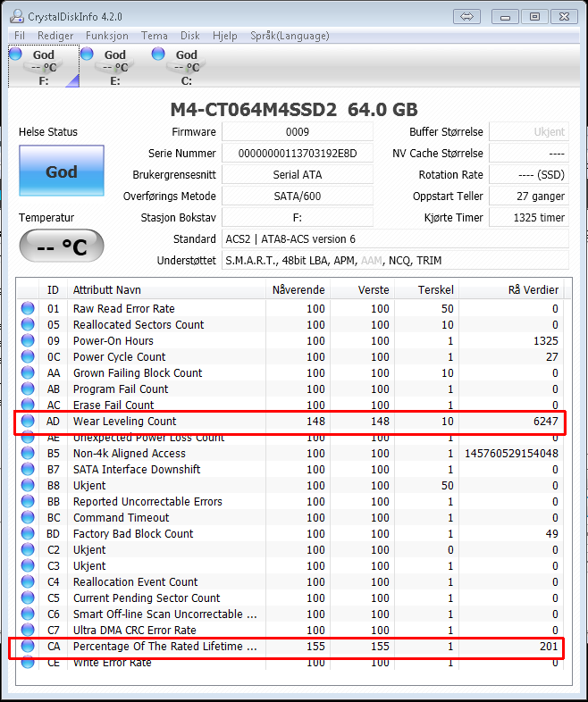Screen dimensions: 588x702
Task: Click the CrystalDiskInfo title bar icon
Action: tap(17, 17)
